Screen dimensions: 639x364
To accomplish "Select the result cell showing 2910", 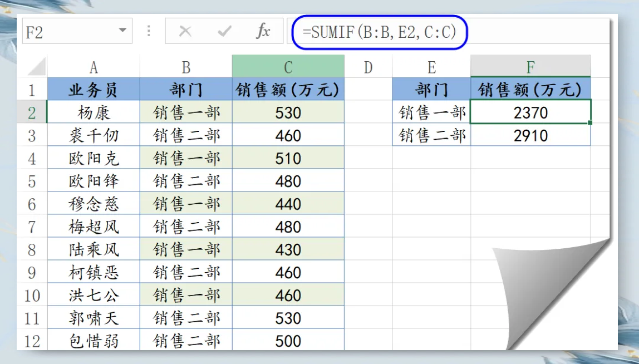I will click(x=530, y=135).
